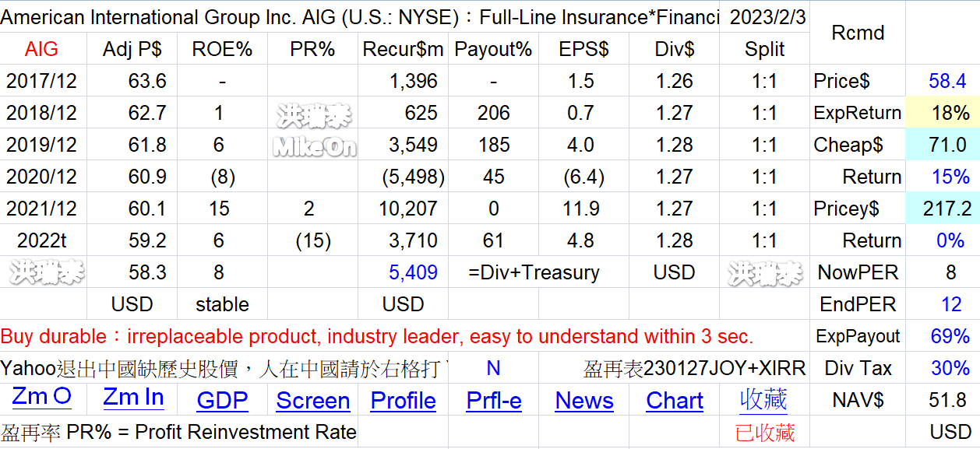Select the yellow ExpReturn 18% cell
This screenshot has width=980, height=449.
tap(942, 113)
